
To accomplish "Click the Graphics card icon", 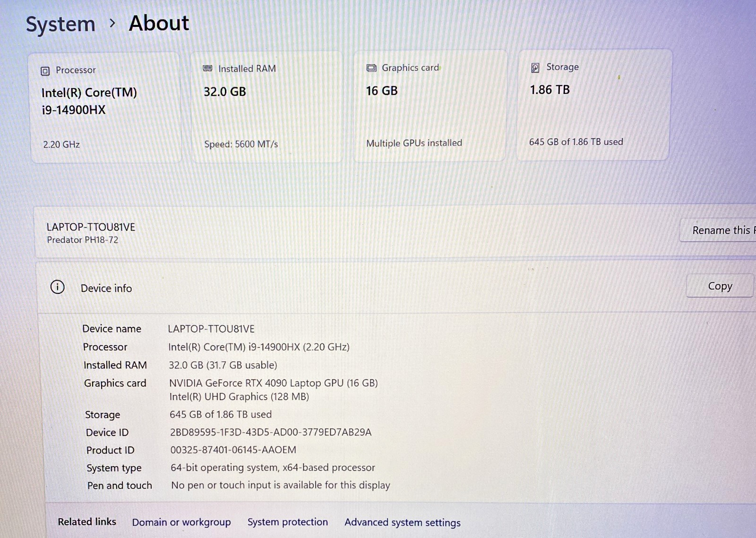I will 371,68.
